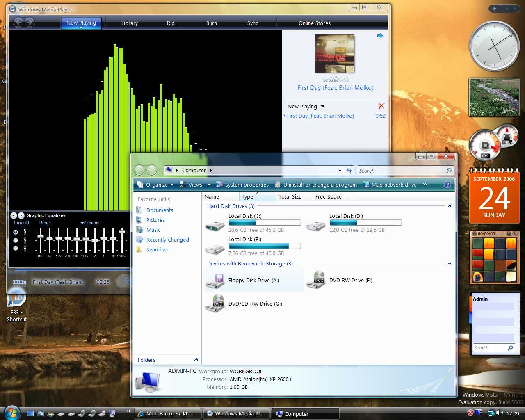Image resolution: width=525 pixels, height=420 pixels.
Task: Click the Explorer back button
Action: (x=139, y=170)
